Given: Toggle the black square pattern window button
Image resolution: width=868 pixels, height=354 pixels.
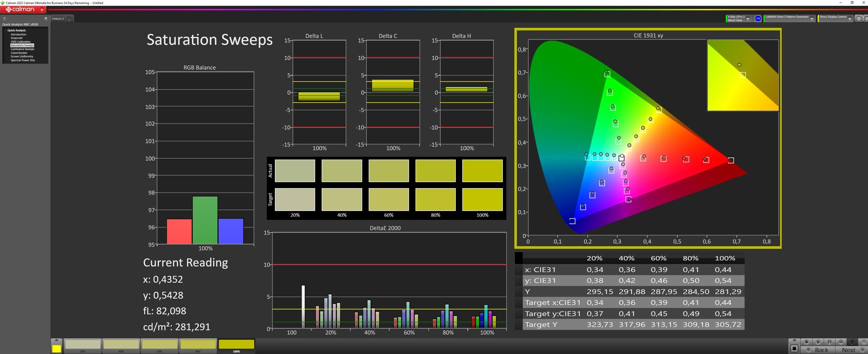Looking at the screenshot, I should [794, 348].
